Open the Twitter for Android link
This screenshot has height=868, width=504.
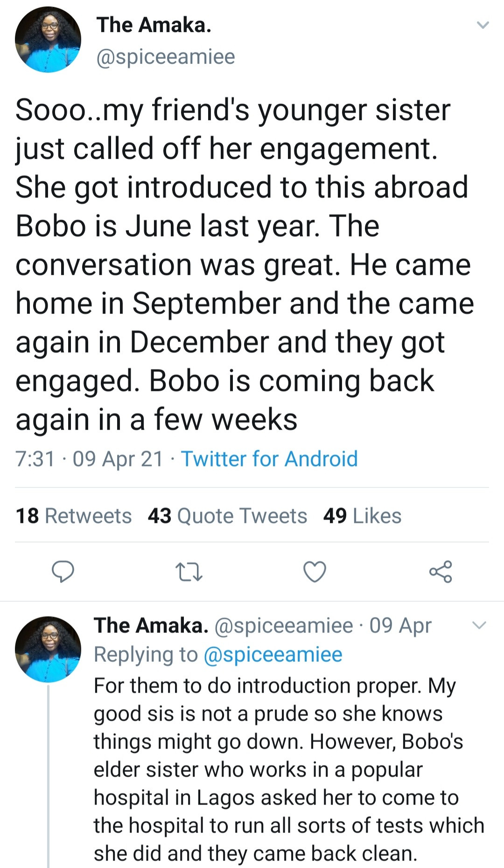(x=269, y=459)
